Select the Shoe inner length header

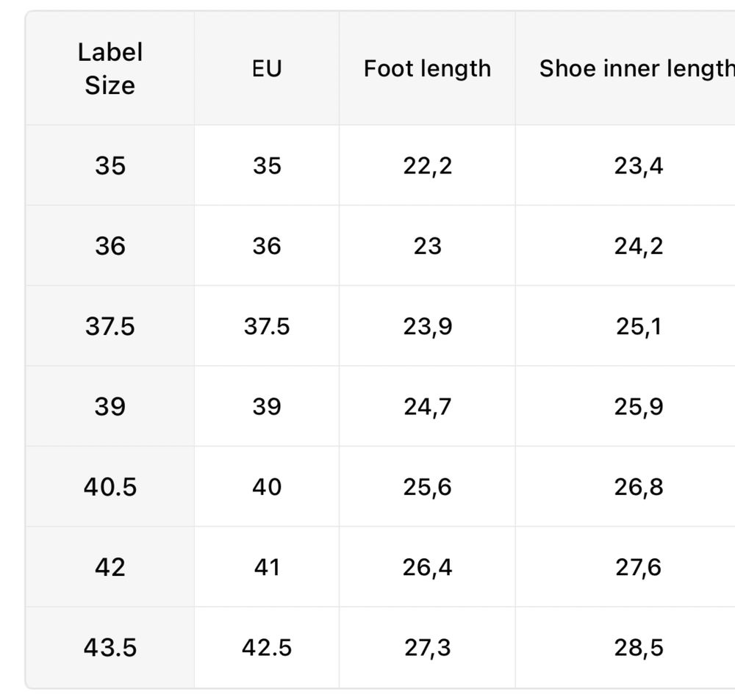(x=637, y=68)
